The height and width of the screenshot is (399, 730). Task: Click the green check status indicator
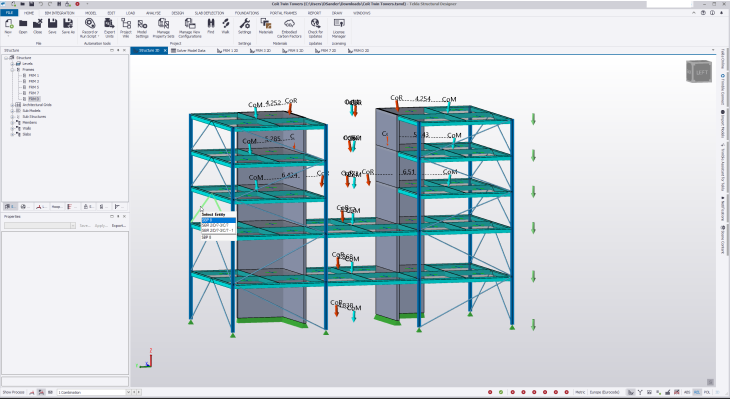coord(501,392)
